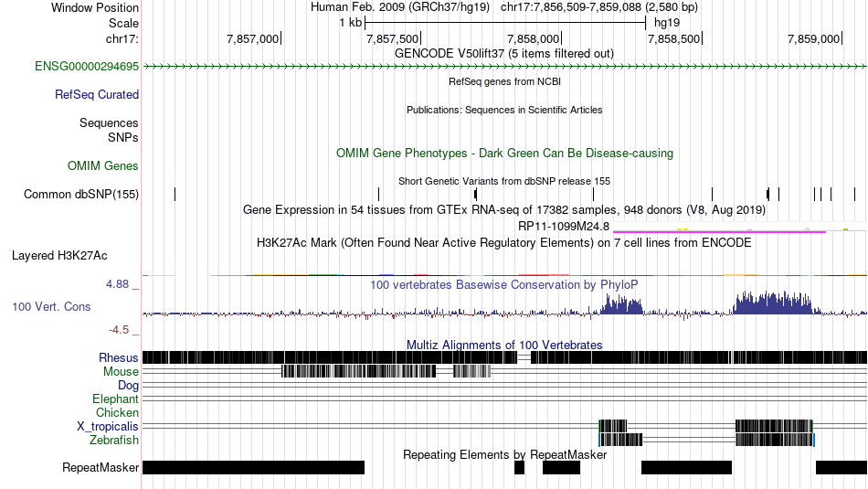Viewport: 868px width, 489px height.
Task: Click the RP11-1099M24.8 GTEx expression bar
Action: 720,231
